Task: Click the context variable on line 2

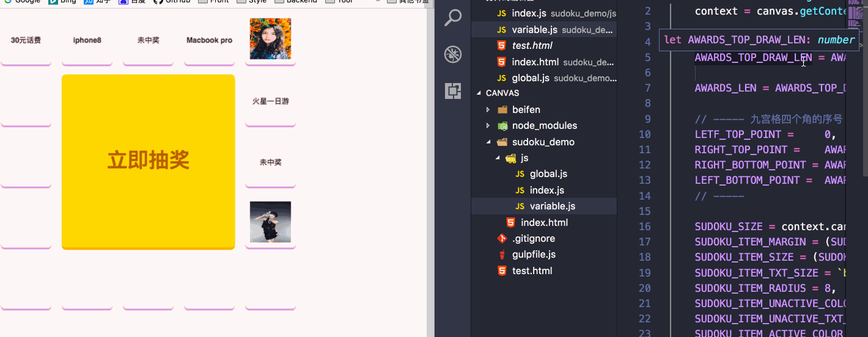Action: (x=716, y=11)
